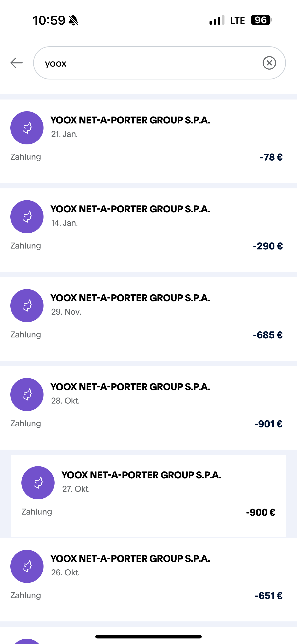Tap purple merchant icon for 14. Jan. payment
This screenshot has height=644, width=297.
coord(27,217)
